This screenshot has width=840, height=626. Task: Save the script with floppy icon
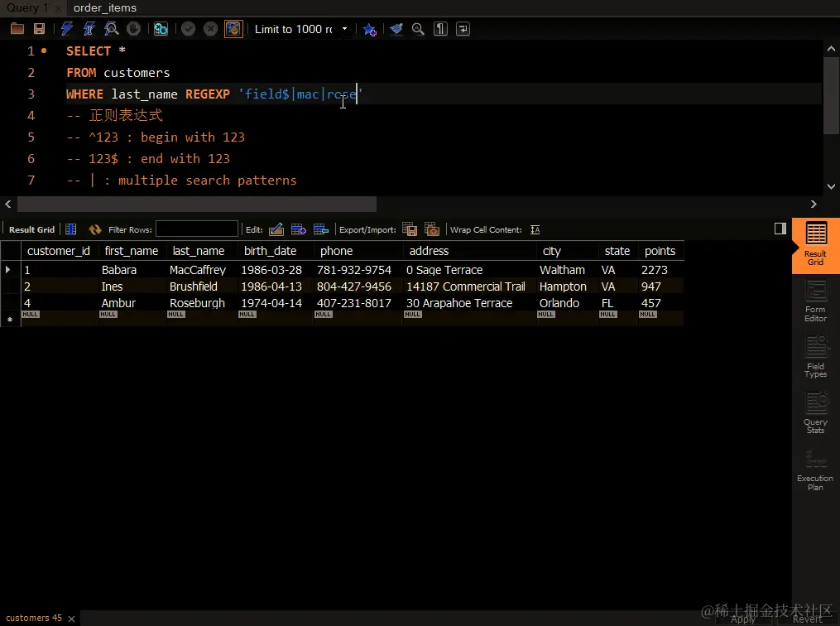(39, 29)
